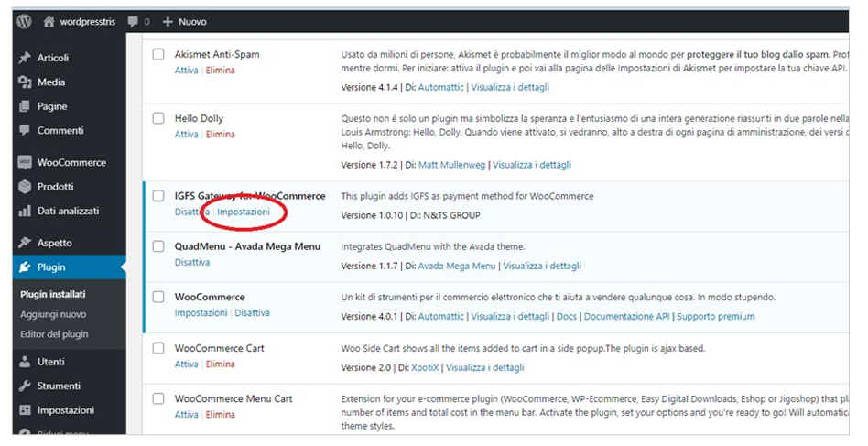The width and height of the screenshot is (868, 446).
Task: Click the Media sidebar icon
Action: [x=25, y=82]
